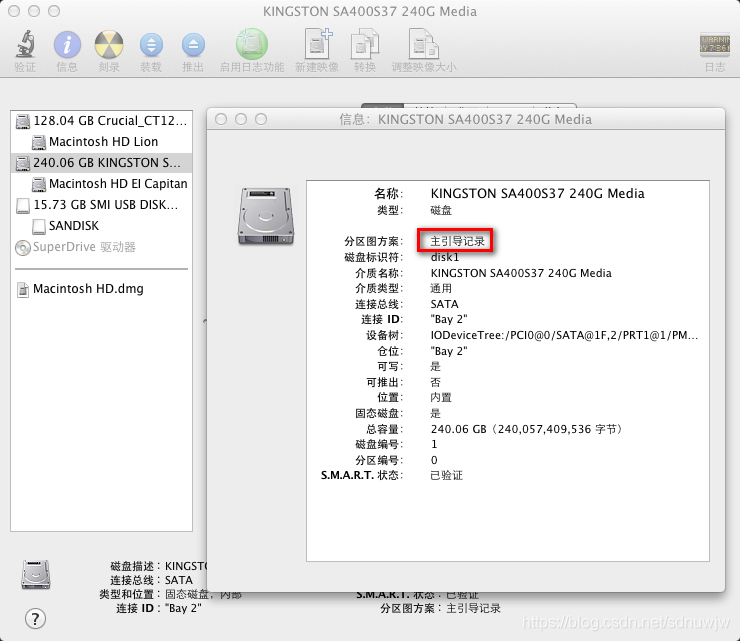Open the Log (日志) toolbar icon
Screen dimensions: 740x641
tap(715, 45)
